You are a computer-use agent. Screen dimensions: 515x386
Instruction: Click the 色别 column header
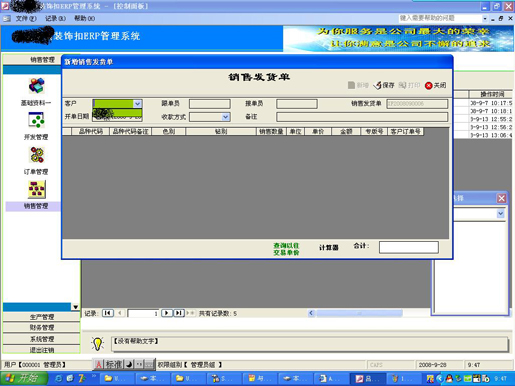169,132
